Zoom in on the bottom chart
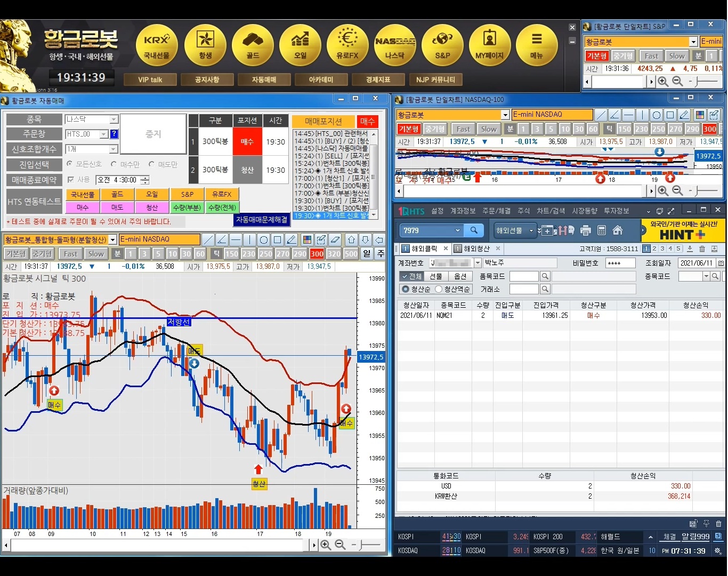This screenshot has width=728, height=576. [326, 545]
